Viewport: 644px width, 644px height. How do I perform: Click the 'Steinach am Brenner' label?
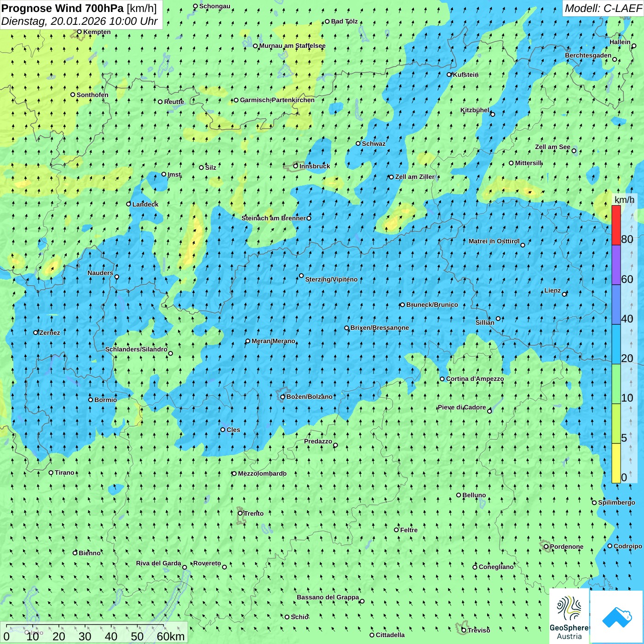pos(274,218)
